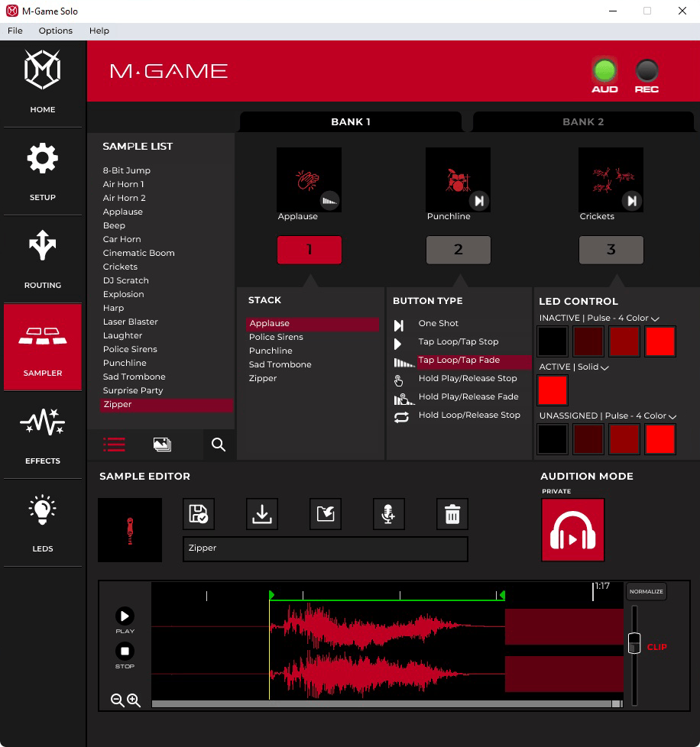Open the Options menu

(x=55, y=31)
